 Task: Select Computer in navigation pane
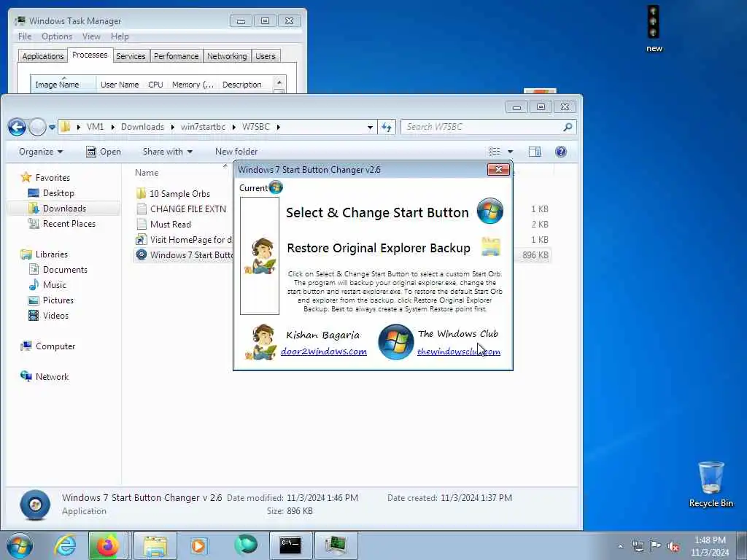(x=55, y=346)
